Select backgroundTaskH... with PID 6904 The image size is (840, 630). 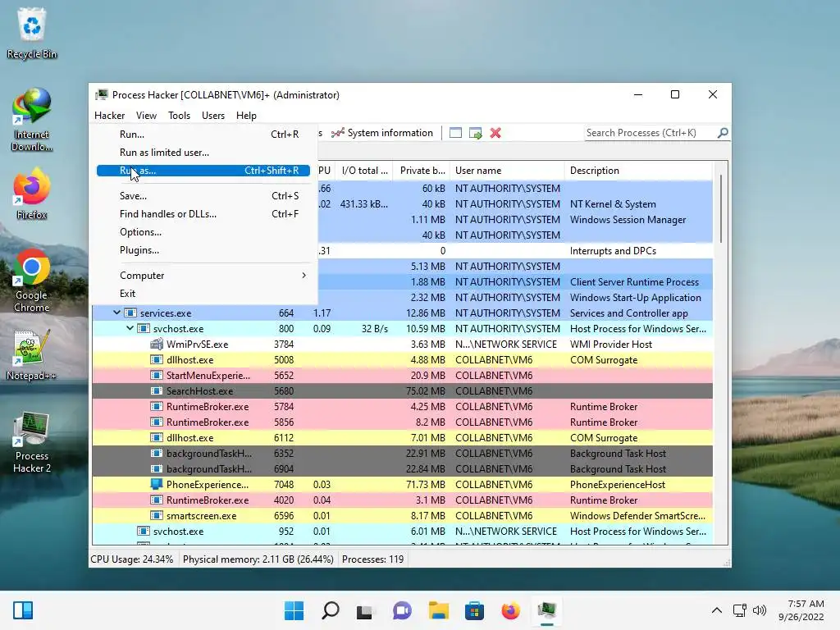pyautogui.click(x=403, y=468)
